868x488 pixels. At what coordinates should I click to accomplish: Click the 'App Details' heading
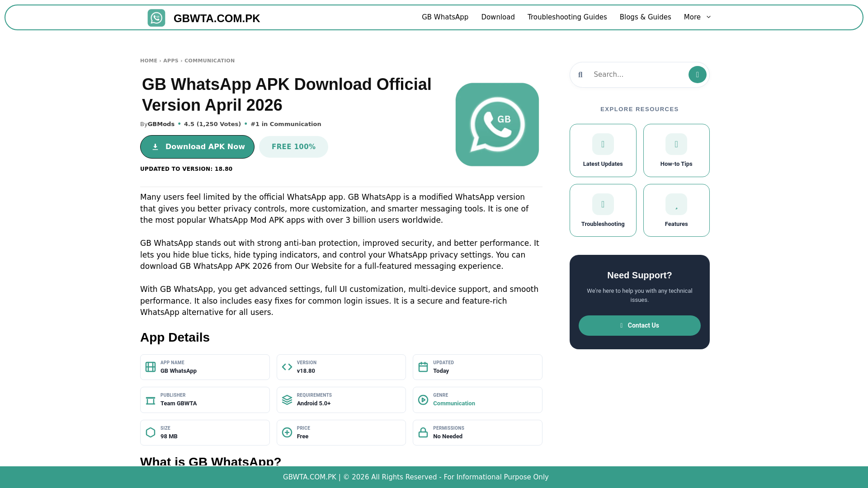(175, 338)
